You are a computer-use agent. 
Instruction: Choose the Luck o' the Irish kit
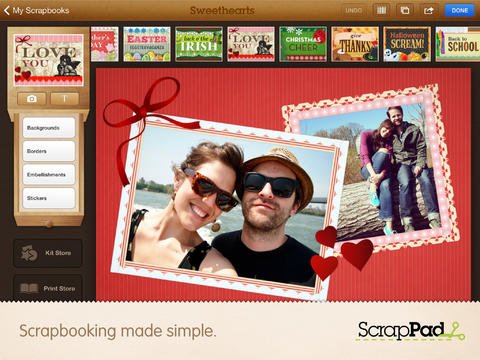coord(199,44)
